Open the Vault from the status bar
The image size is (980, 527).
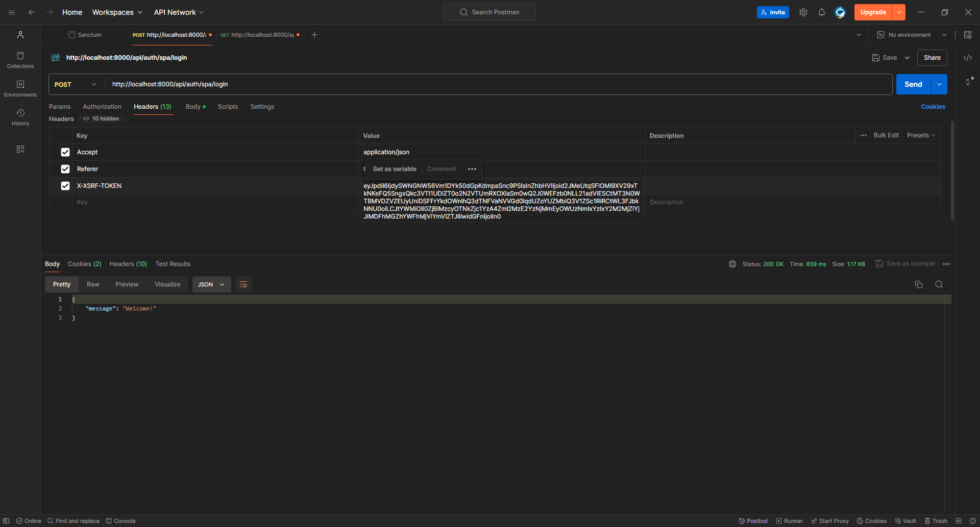(905, 521)
